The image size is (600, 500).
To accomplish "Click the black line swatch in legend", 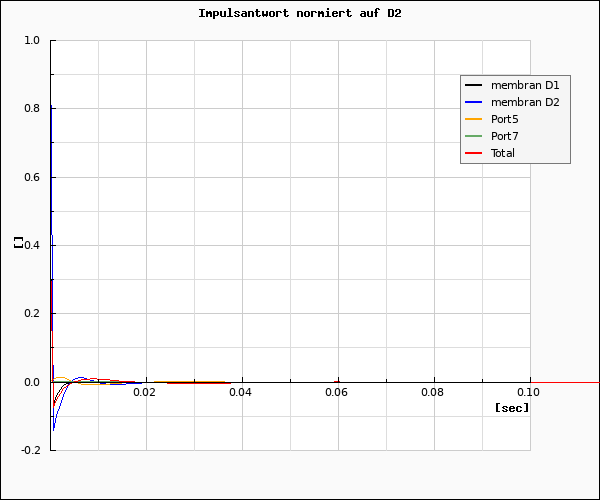I will (474, 85).
